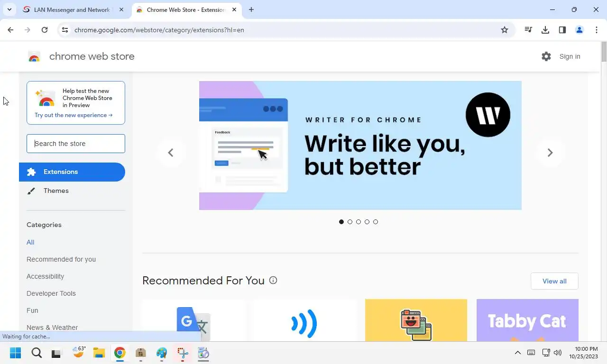View site information icon in address bar
The width and height of the screenshot is (607, 364).
point(65,30)
